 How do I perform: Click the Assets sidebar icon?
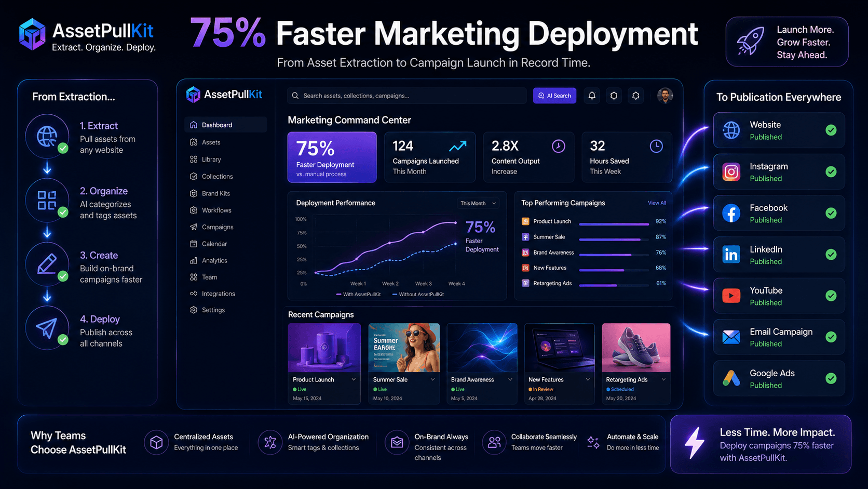point(194,142)
